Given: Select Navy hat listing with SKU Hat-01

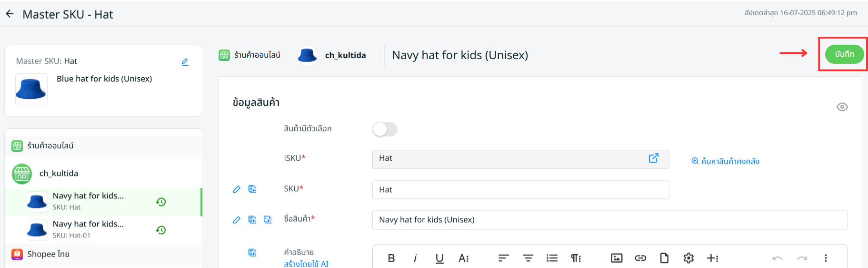Looking at the screenshot, I should point(88,229).
